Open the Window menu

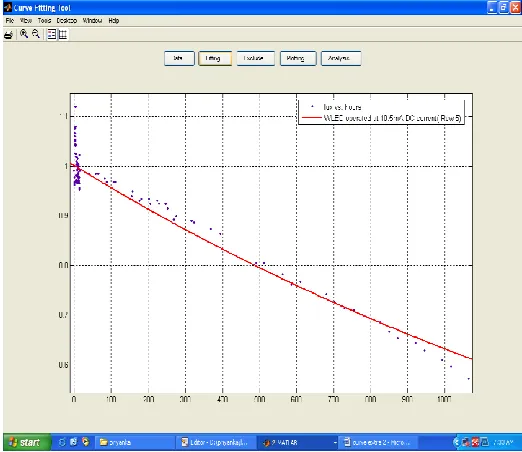(x=92, y=21)
